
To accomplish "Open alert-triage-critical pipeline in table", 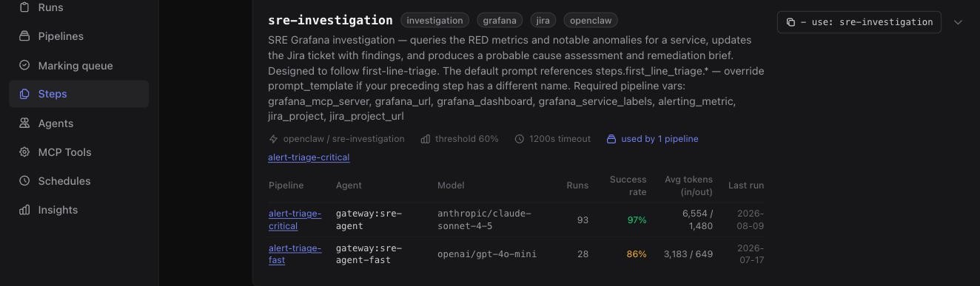I will (295, 219).
